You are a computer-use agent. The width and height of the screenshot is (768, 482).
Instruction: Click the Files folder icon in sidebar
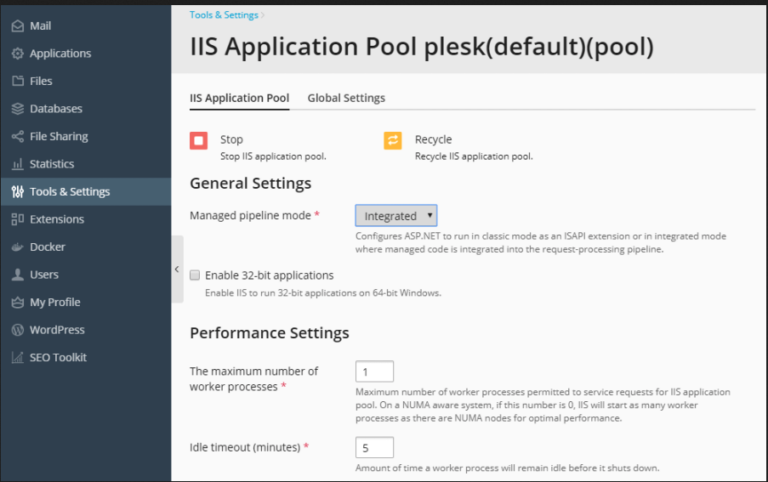[17, 81]
